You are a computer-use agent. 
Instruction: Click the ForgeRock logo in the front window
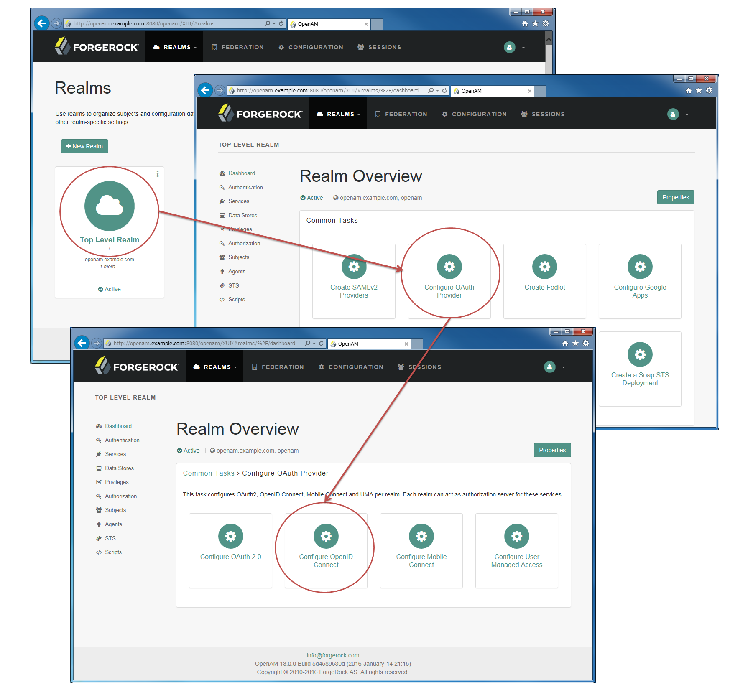click(x=137, y=367)
